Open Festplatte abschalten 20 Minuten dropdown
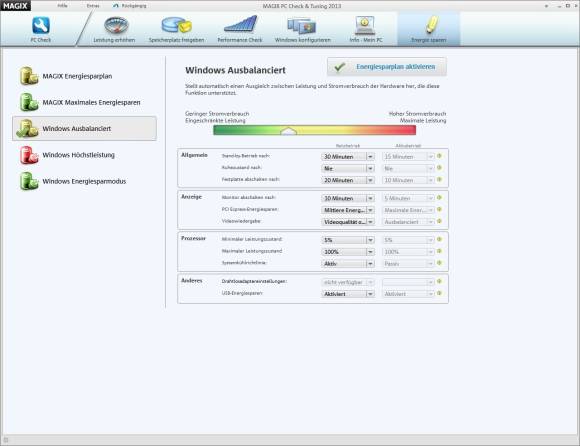The width and height of the screenshot is (580, 446). click(x=348, y=180)
